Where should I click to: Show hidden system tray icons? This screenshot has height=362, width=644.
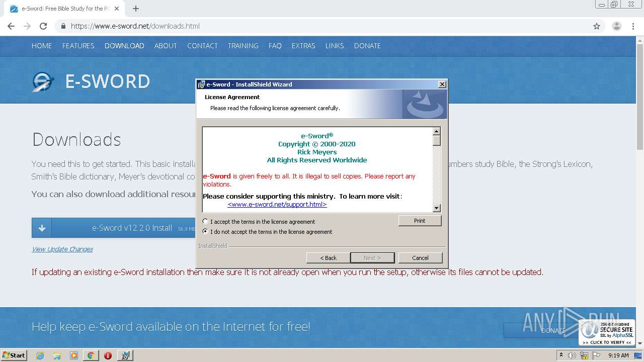[x=561, y=355]
